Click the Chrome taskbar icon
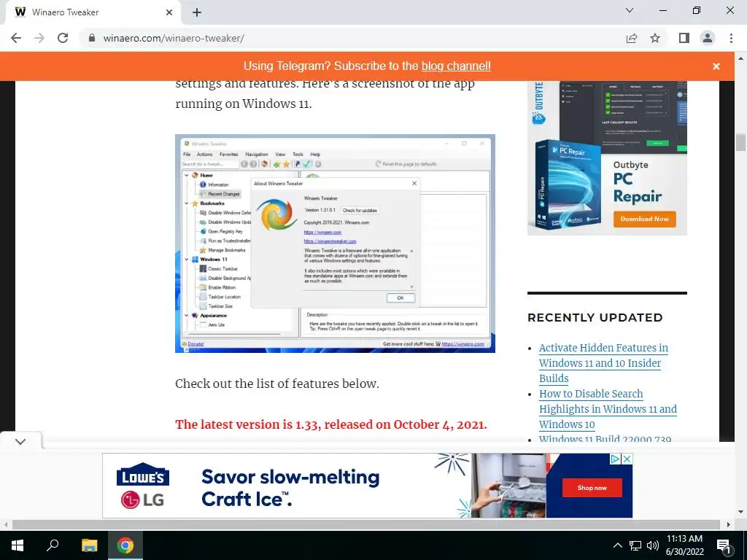Viewport: 747px width, 560px height. pos(125,545)
